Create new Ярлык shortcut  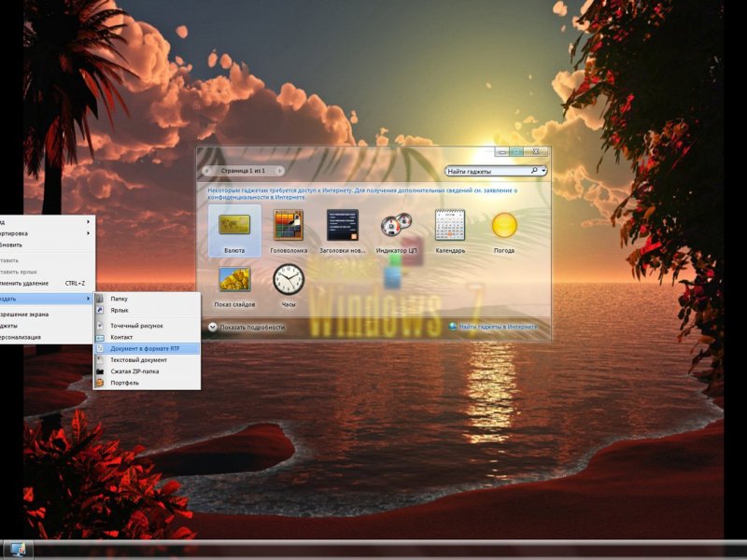tap(148, 310)
